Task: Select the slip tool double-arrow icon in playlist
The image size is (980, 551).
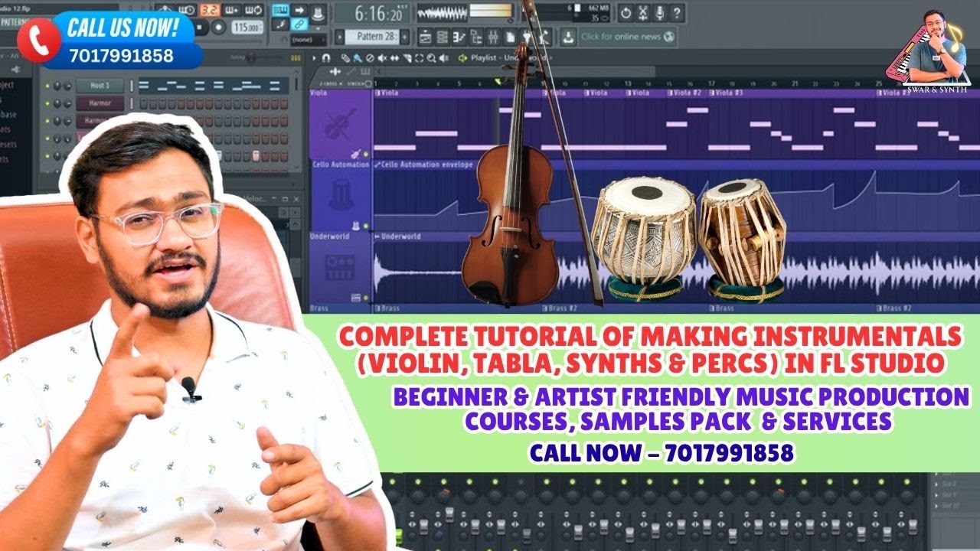Action: (394, 58)
